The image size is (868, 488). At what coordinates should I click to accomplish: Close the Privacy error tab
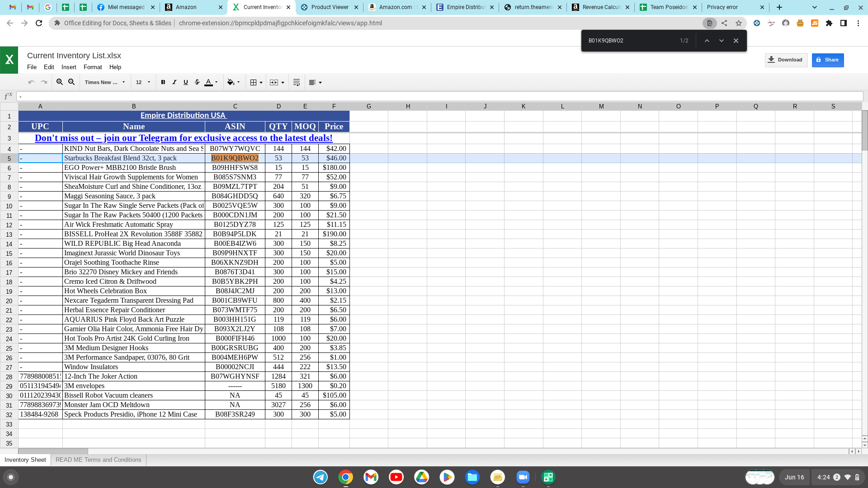click(x=762, y=7)
